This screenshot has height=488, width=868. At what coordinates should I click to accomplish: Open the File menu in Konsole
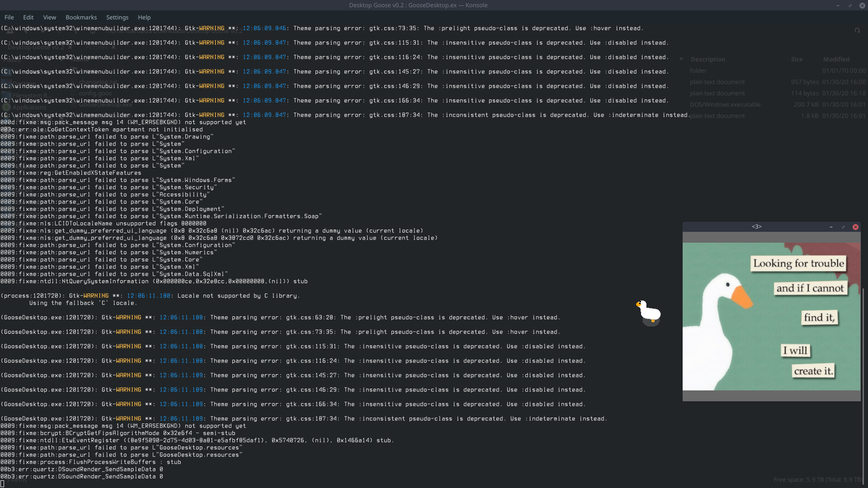pos(9,17)
